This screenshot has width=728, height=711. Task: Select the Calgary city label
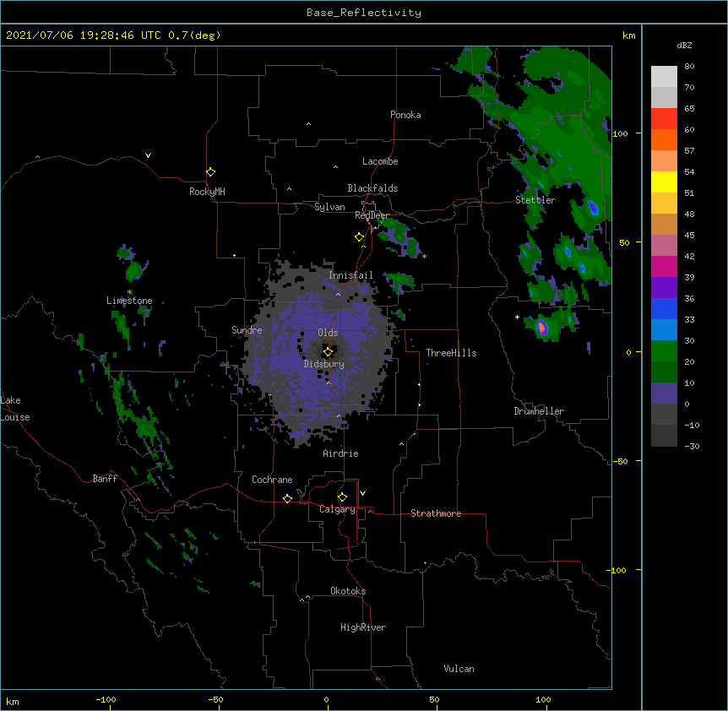point(337,509)
